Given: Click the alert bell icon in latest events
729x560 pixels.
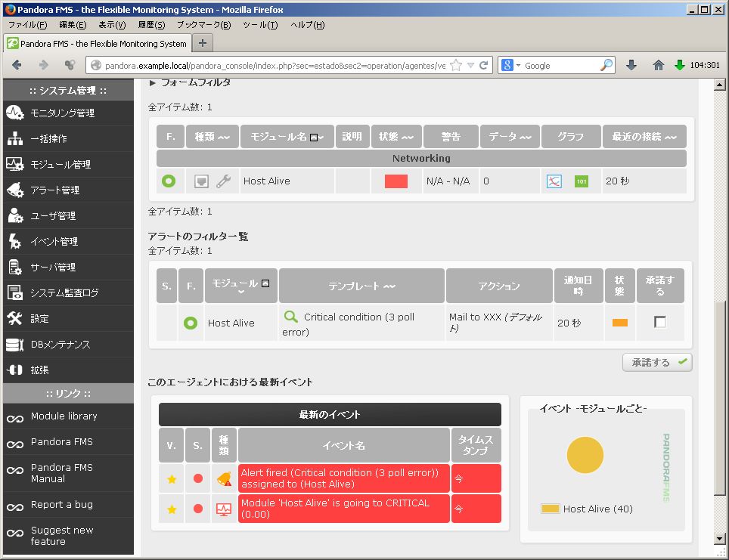Looking at the screenshot, I should coord(224,478).
